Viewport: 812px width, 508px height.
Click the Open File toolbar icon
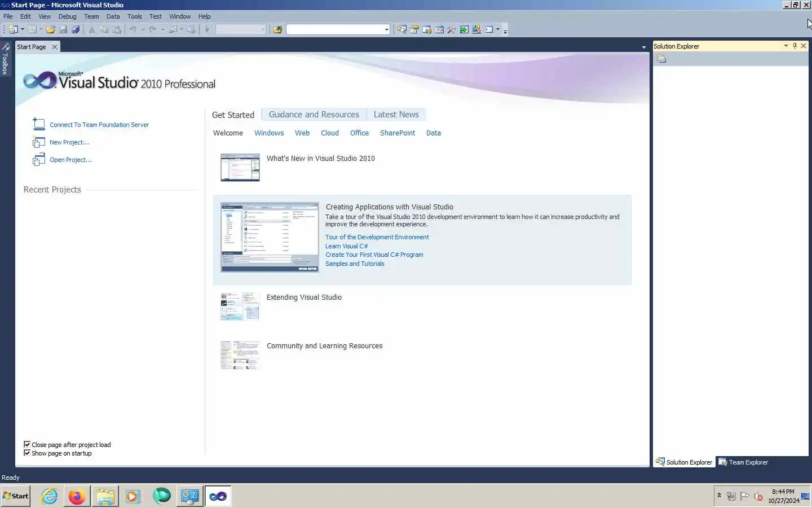[51, 29]
